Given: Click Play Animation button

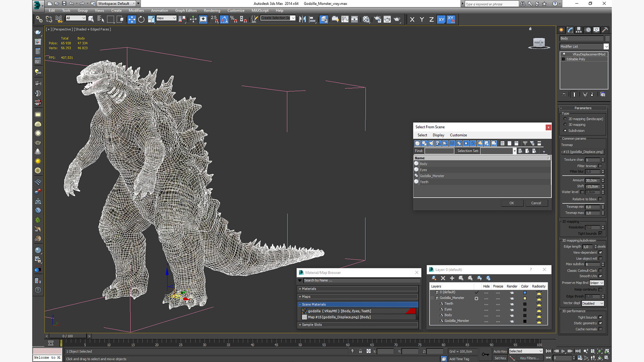Looking at the screenshot, I should pyautogui.click(x=563, y=351).
